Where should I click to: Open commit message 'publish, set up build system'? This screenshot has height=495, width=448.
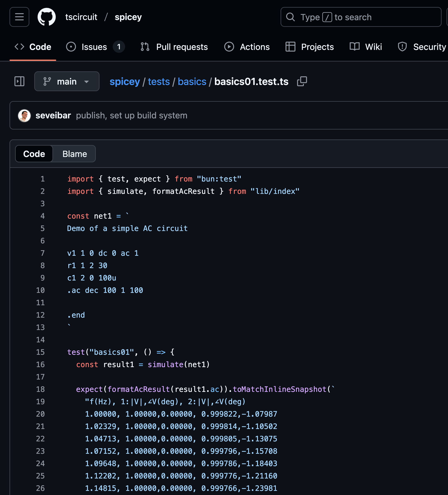(x=132, y=115)
